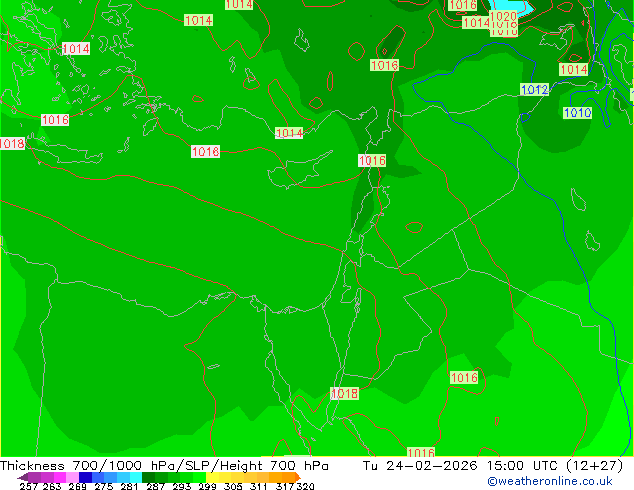Click the 305 legend value

[x=233, y=486]
